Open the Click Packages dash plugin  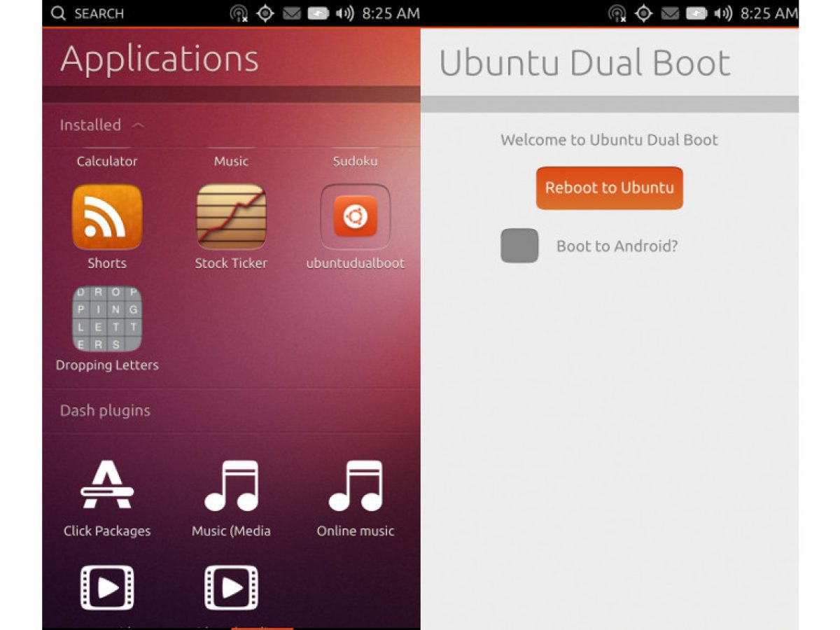point(107,486)
